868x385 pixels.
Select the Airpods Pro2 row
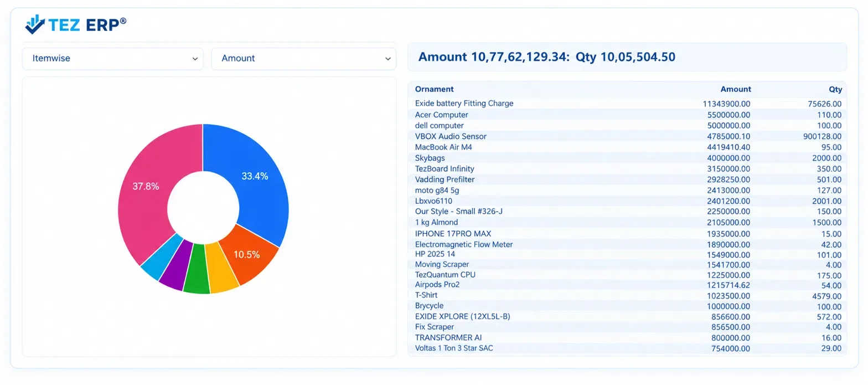coord(627,285)
